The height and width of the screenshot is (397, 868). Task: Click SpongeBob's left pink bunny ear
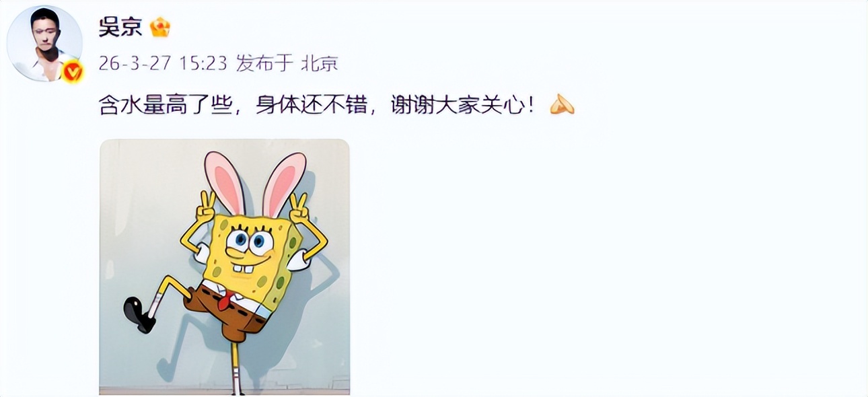click(x=223, y=182)
